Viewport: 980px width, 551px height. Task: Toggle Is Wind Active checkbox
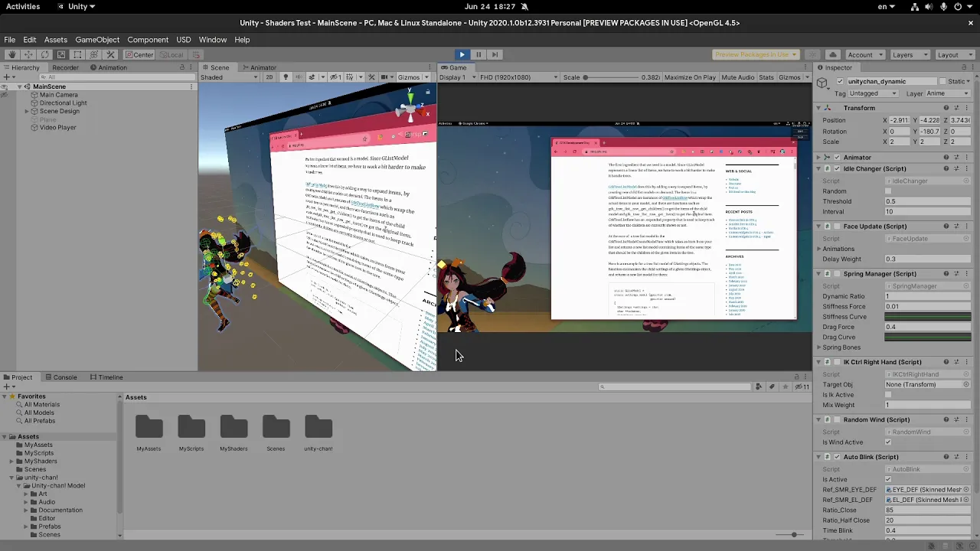coord(888,442)
